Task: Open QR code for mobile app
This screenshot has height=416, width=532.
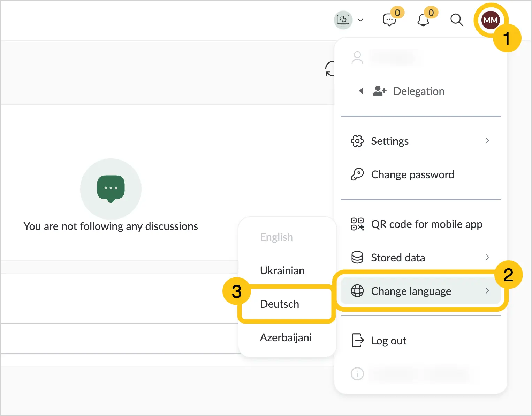Action: click(420, 224)
